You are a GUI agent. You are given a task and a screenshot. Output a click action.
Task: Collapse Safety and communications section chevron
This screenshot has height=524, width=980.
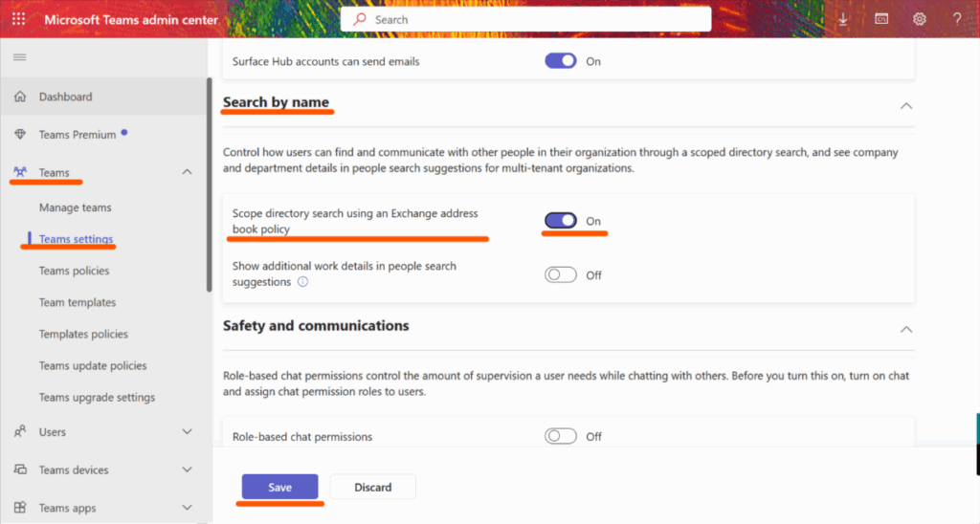[x=905, y=330]
